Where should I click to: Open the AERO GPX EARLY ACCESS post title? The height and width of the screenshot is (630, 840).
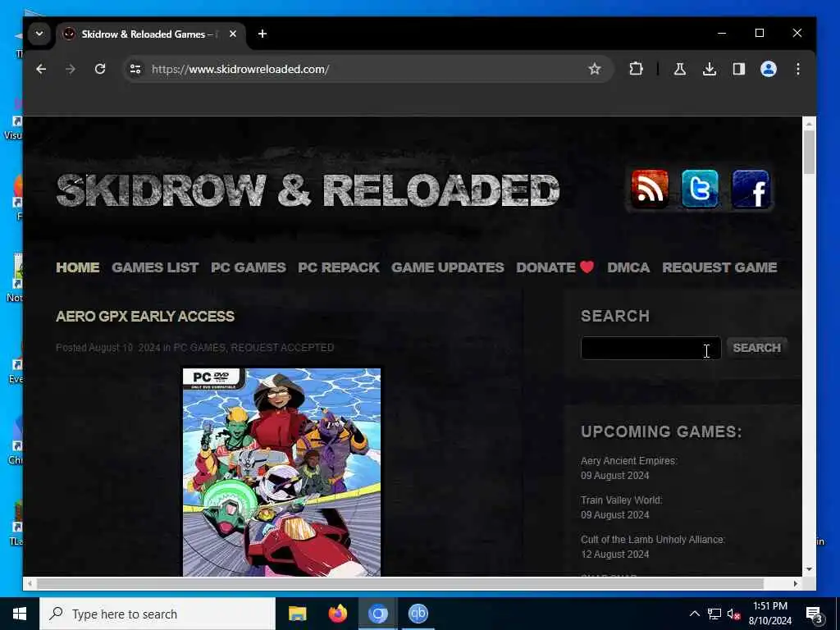[145, 317]
